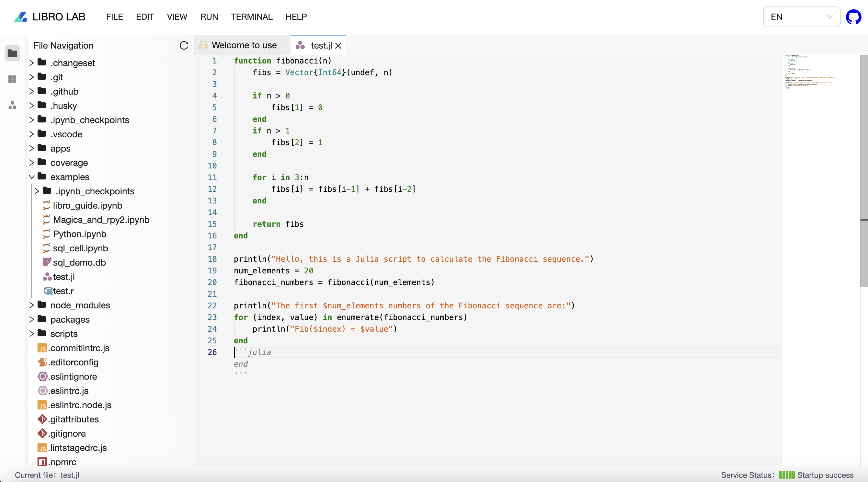Image resolution: width=868 pixels, height=482 pixels.
Task: Click the RUN menu button
Action: click(x=210, y=17)
